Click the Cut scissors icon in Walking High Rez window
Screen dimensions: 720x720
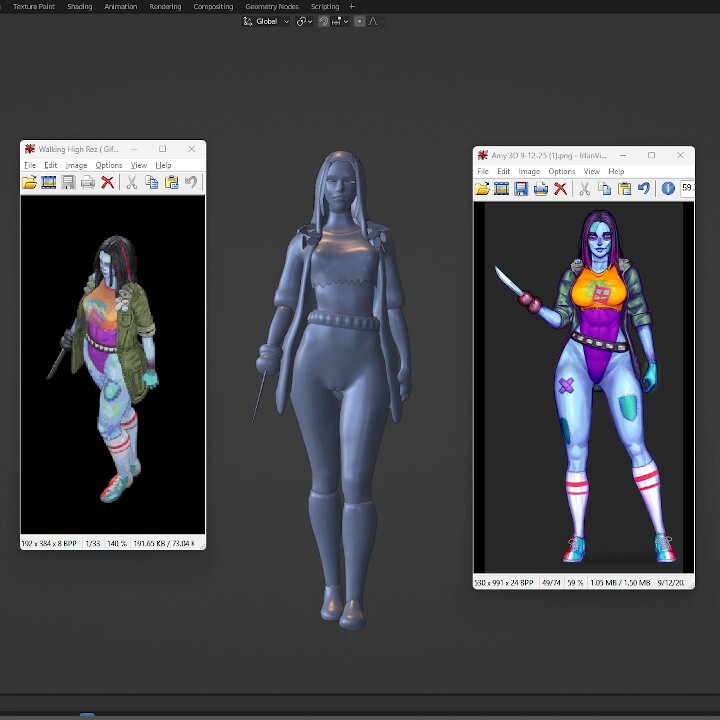pyautogui.click(x=132, y=182)
